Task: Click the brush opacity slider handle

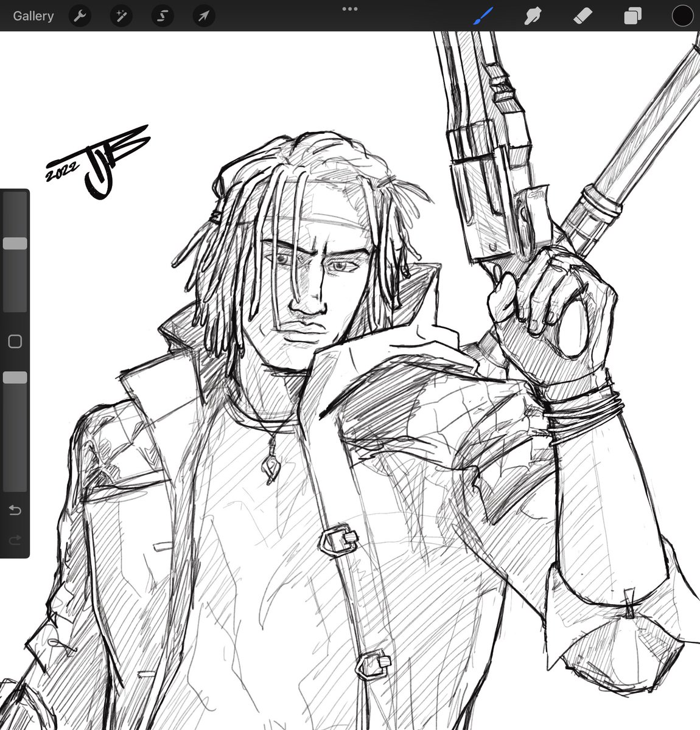Action: tap(15, 378)
